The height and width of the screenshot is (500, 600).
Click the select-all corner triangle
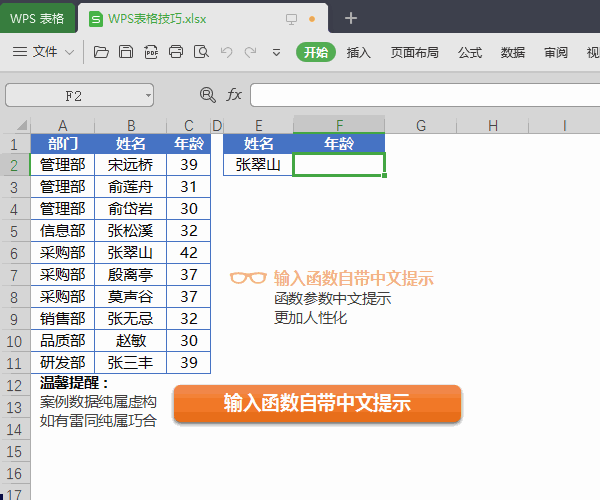pos(21,125)
